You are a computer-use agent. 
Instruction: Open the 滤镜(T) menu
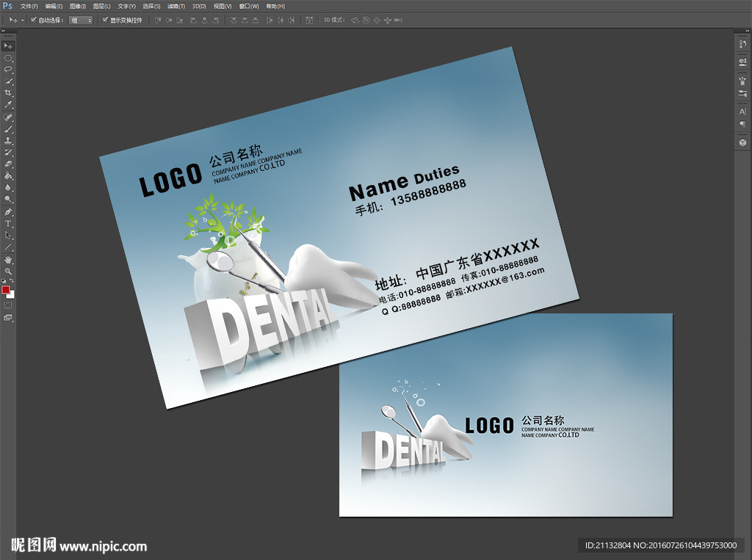click(176, 6)
